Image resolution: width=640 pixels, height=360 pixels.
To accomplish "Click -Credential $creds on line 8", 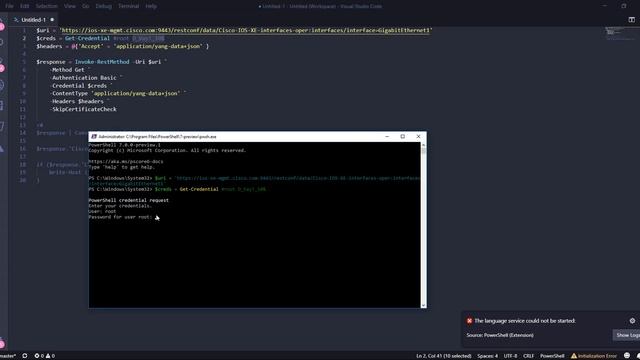I will coord(79,86).
